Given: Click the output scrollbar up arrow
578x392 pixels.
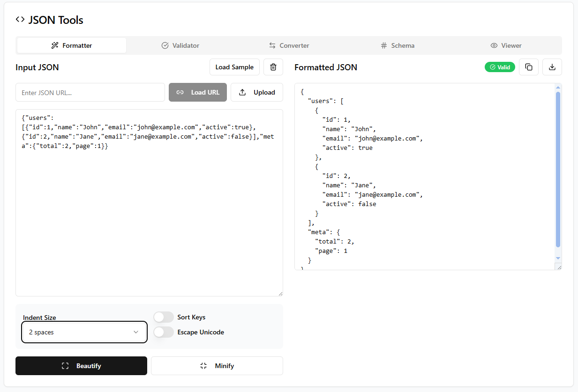Looking at the screenshot, I should click(x=558, y=87).
